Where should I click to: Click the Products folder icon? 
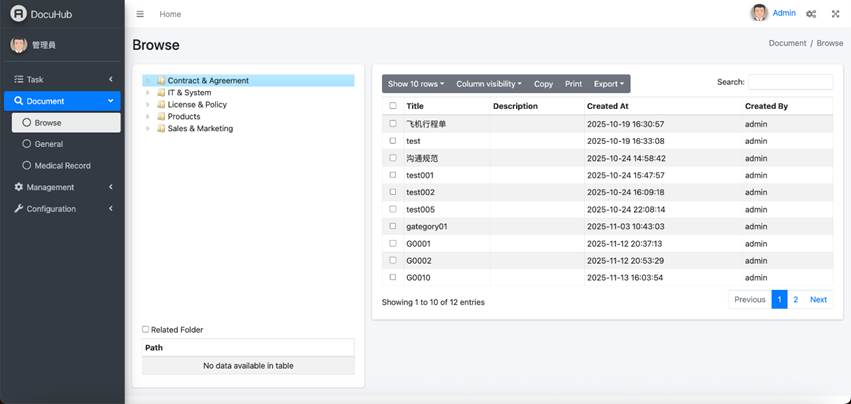[x=161, y=116]
